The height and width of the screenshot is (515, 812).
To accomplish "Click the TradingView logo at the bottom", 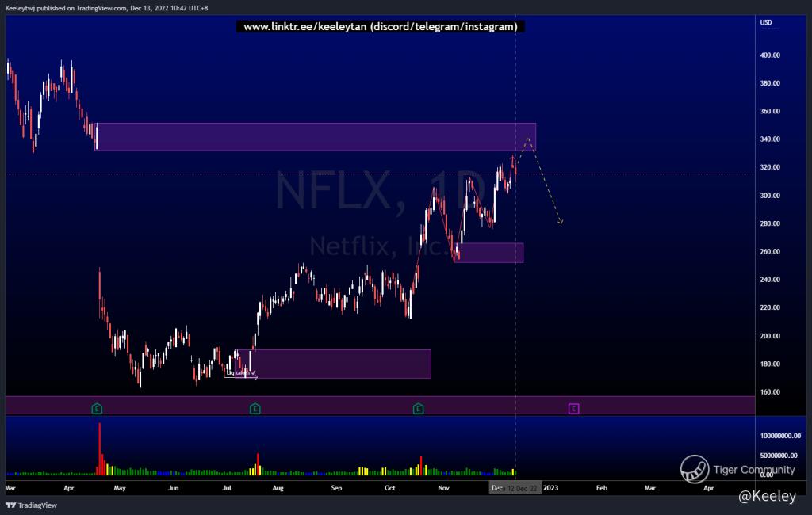I will tap(32, 505).
